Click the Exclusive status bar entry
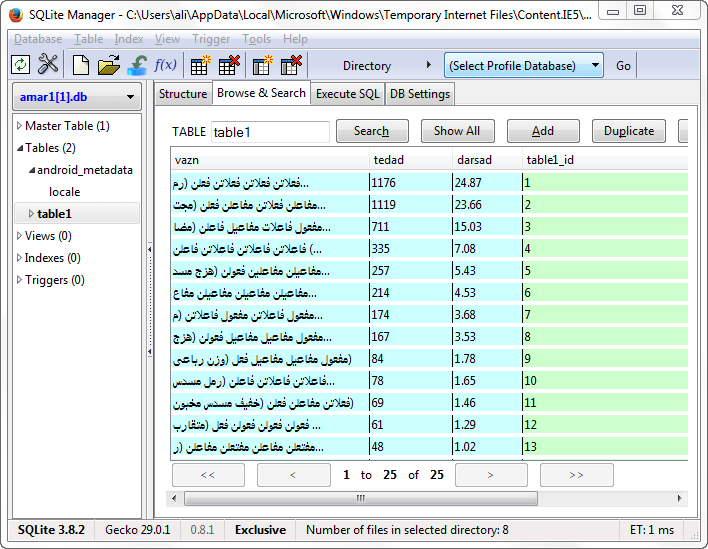Image resolution: width=708 pixels, height=549 pixels. coord(260,530)
